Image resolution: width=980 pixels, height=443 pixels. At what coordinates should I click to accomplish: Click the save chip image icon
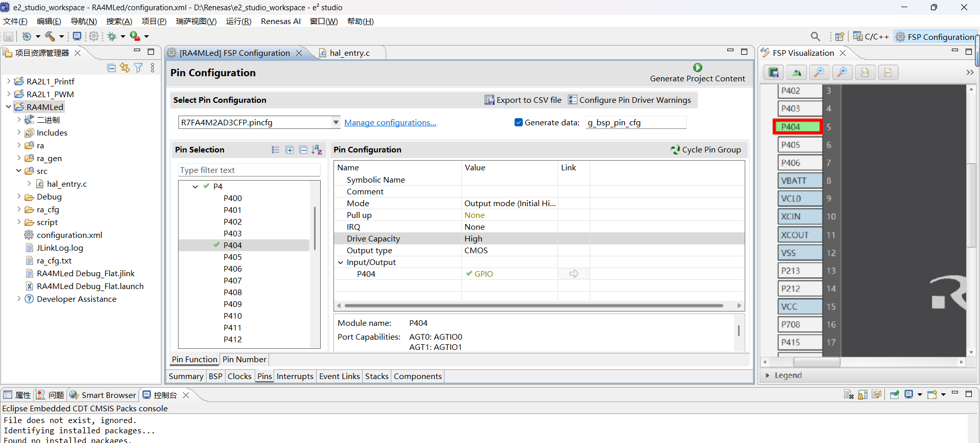click(x=773, y=72)
